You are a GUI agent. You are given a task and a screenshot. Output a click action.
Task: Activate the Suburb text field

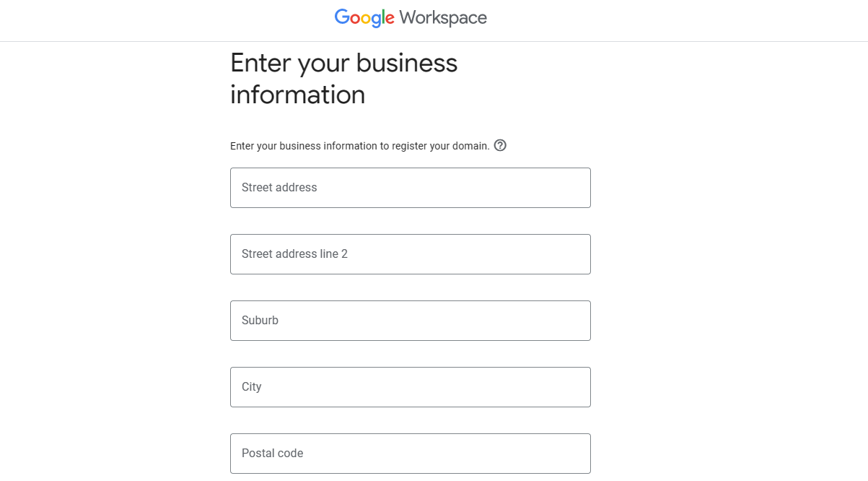tap(411, 321)
